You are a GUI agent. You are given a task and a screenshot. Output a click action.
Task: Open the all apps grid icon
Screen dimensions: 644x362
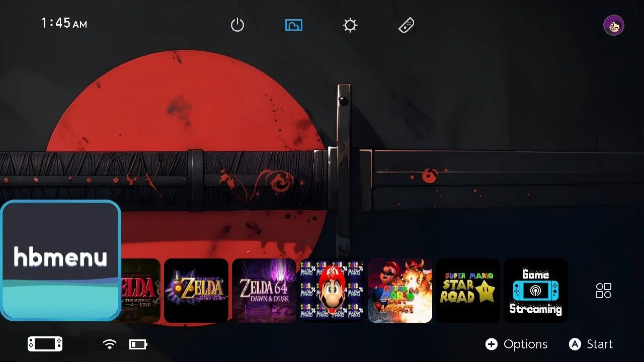pos(604,291)
